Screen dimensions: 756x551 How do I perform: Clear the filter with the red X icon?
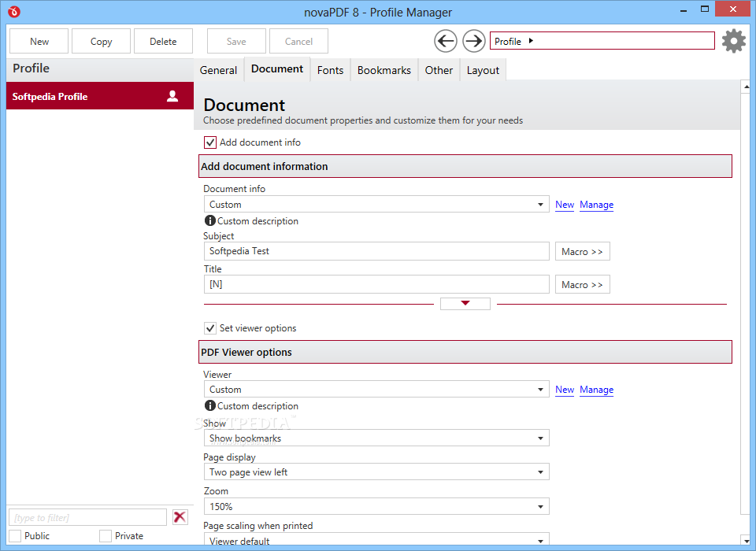coord(180,517)
